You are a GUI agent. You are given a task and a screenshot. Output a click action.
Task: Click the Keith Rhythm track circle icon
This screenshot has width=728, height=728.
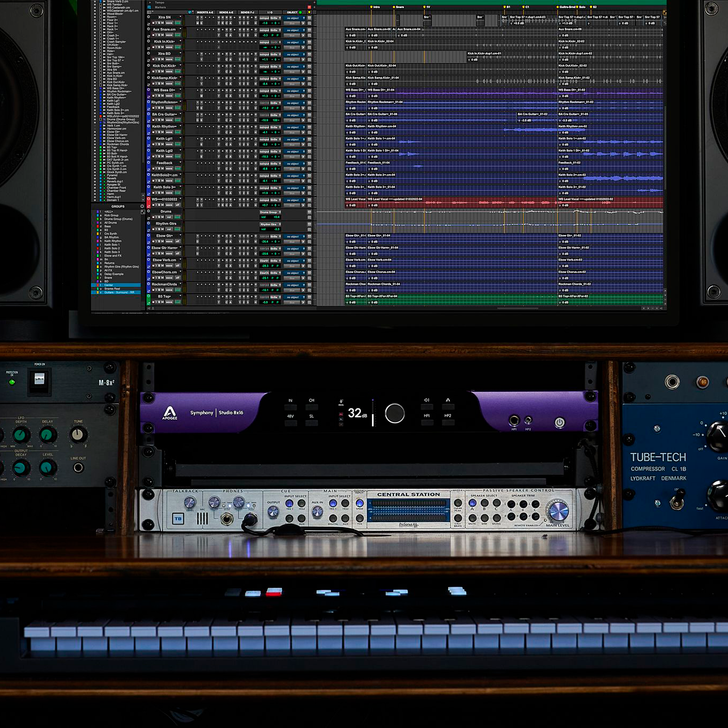[149, 126]
